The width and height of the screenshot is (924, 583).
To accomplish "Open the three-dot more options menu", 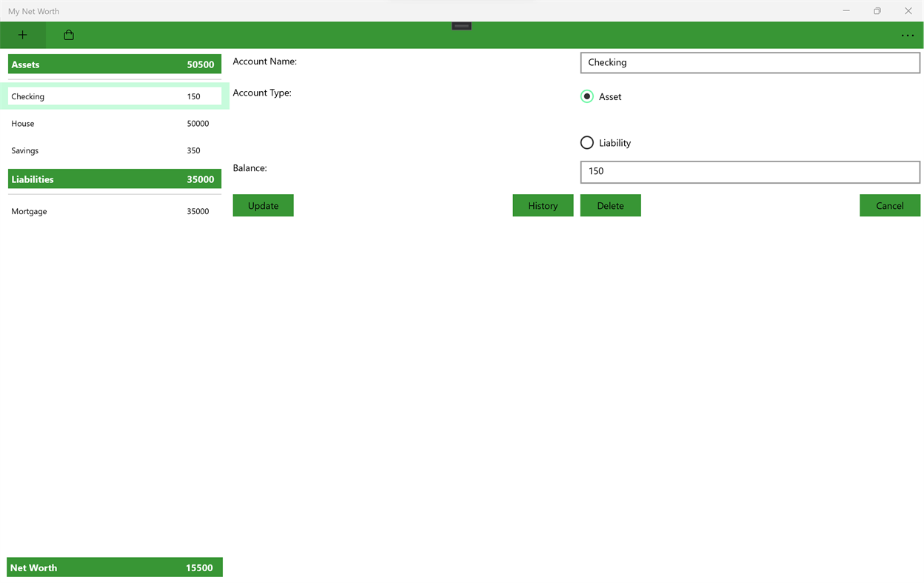I will pos(907,36).
